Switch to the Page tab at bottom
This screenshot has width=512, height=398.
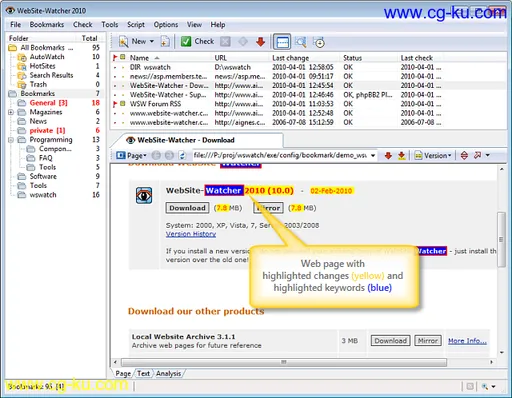coord(123,374)
